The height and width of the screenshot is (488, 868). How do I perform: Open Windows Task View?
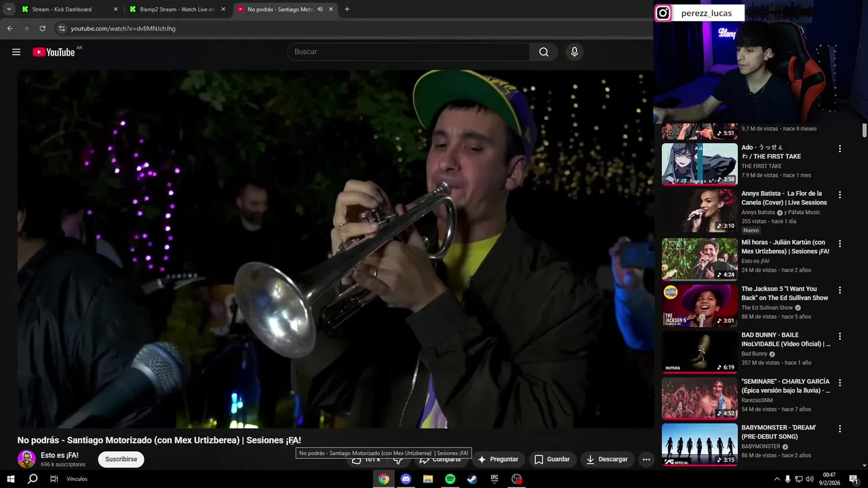tap(54, 479)
